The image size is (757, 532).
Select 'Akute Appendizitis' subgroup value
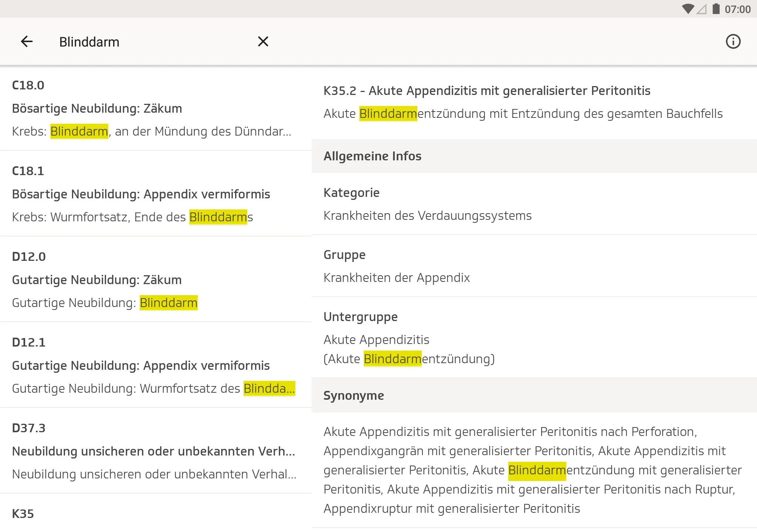click(376, 340)
